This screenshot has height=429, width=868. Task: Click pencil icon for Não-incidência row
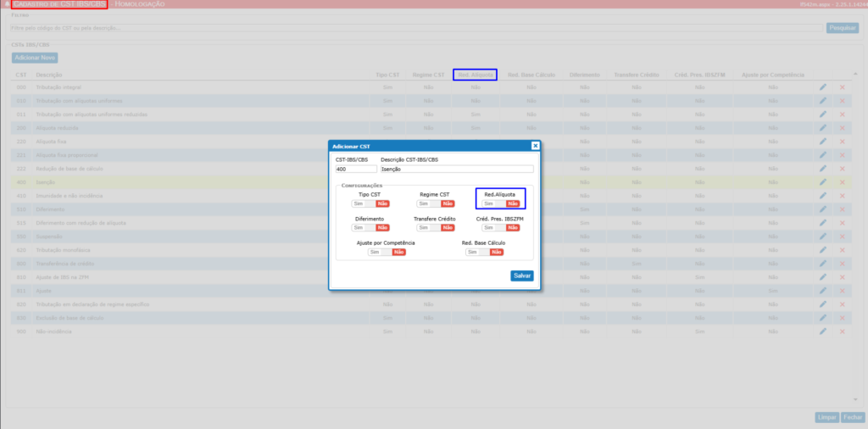point(822,331)
